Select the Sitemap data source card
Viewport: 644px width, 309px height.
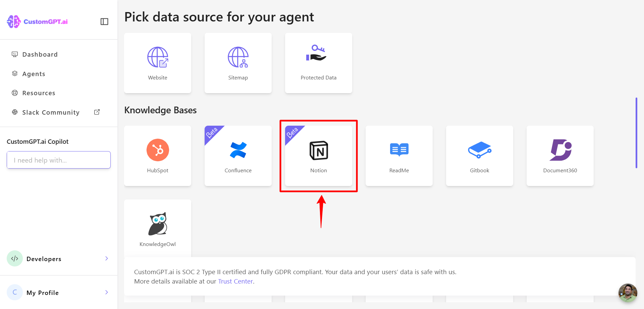point(238,63)
